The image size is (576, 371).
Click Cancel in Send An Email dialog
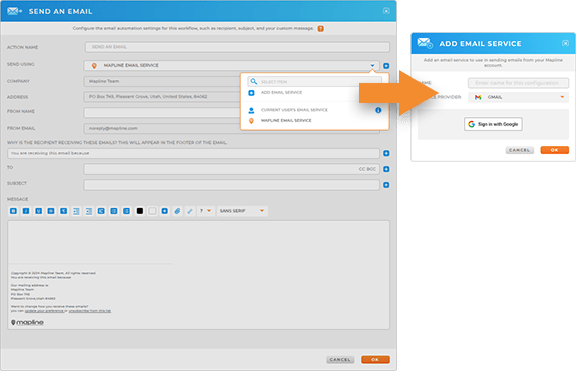(x=340, y=360)
